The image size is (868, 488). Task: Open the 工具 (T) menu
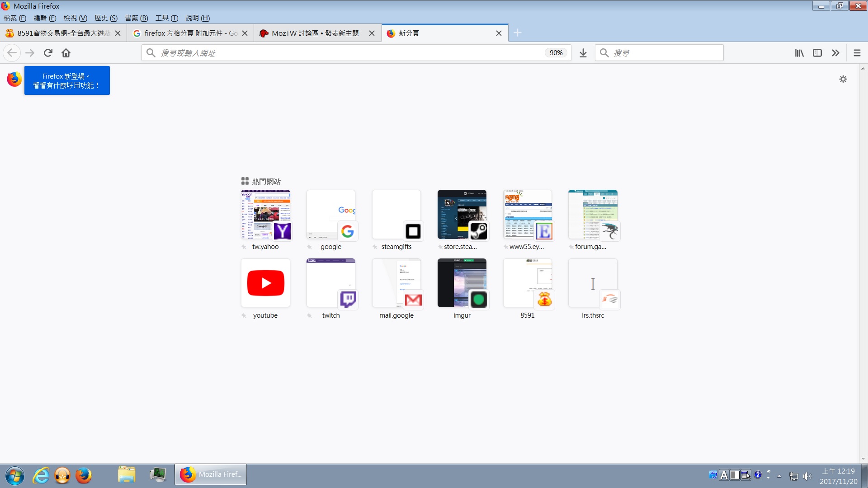tap(166, 18)
